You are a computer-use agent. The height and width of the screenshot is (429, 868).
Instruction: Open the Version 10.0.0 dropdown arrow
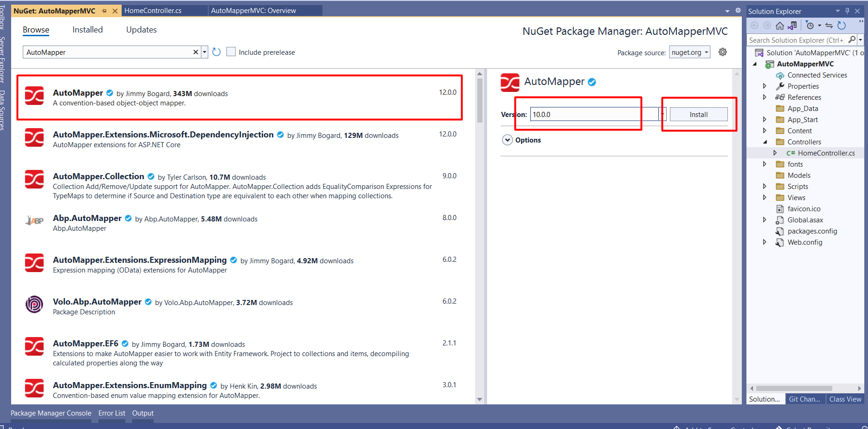[662, 114]
